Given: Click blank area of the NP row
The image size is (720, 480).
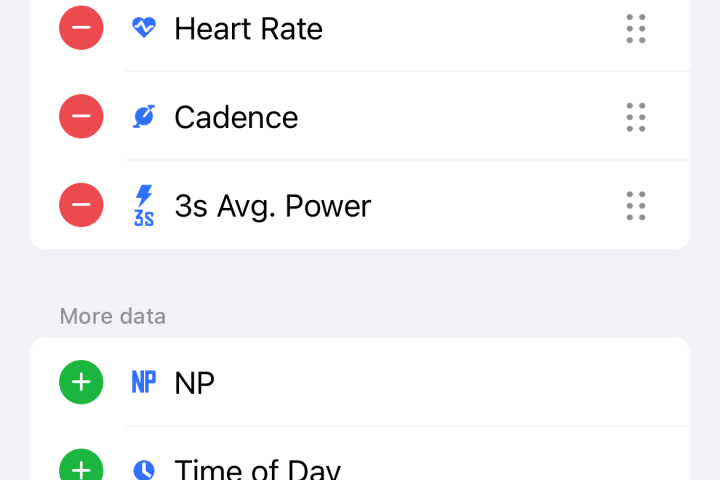Looking at the screenshot, I should (x=450, y=382).
